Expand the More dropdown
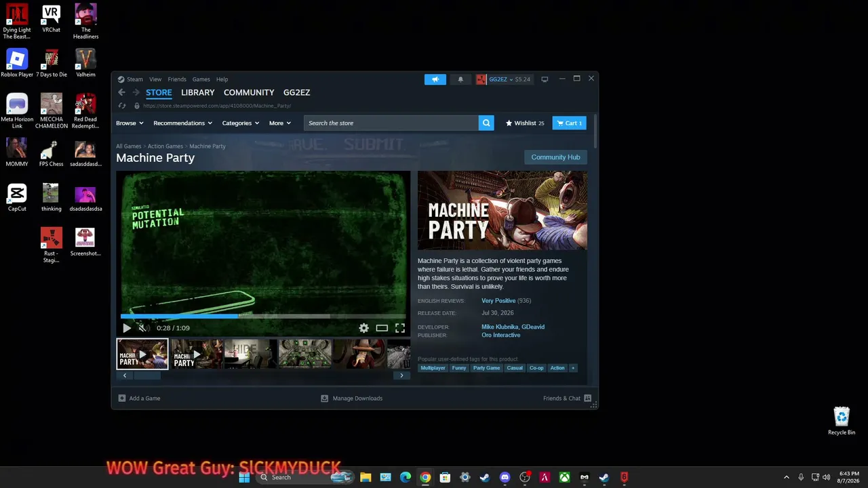 click(280, 123)
